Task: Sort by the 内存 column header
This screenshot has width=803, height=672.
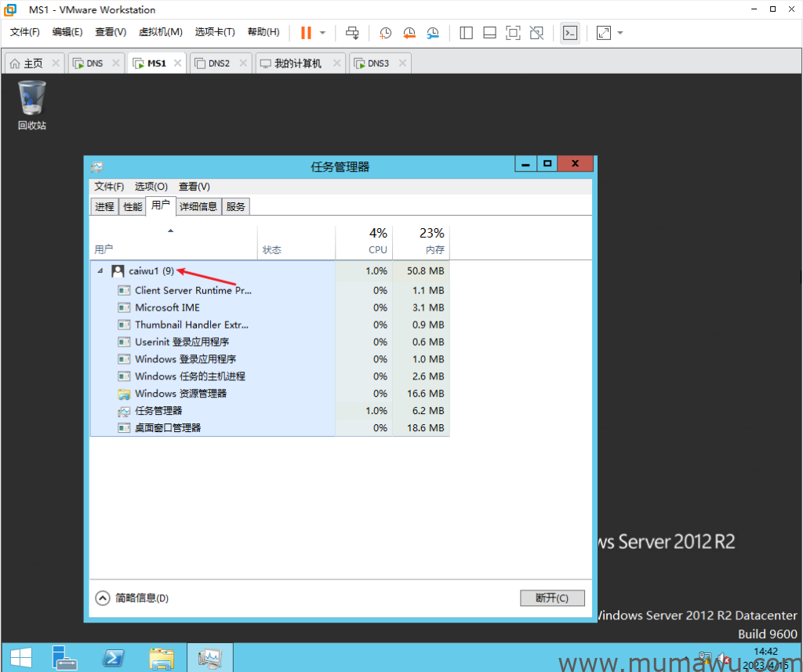Action: (421, 243)
